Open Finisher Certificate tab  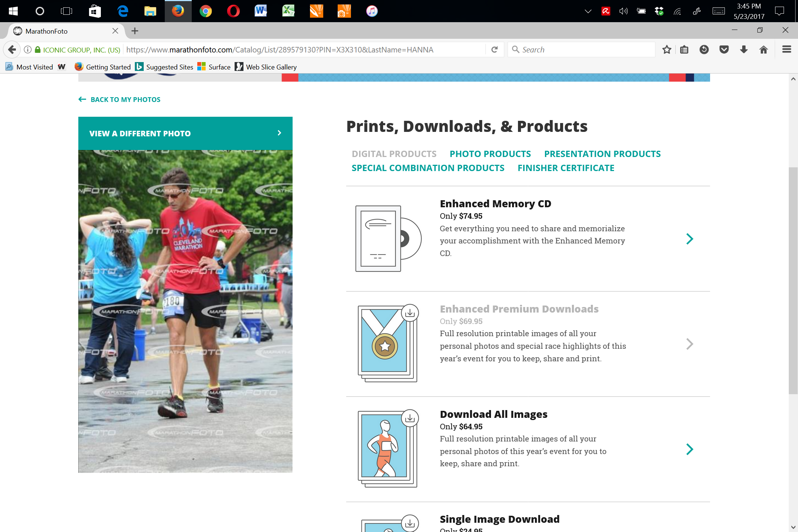pyautogui.click(x=566, y=168)
